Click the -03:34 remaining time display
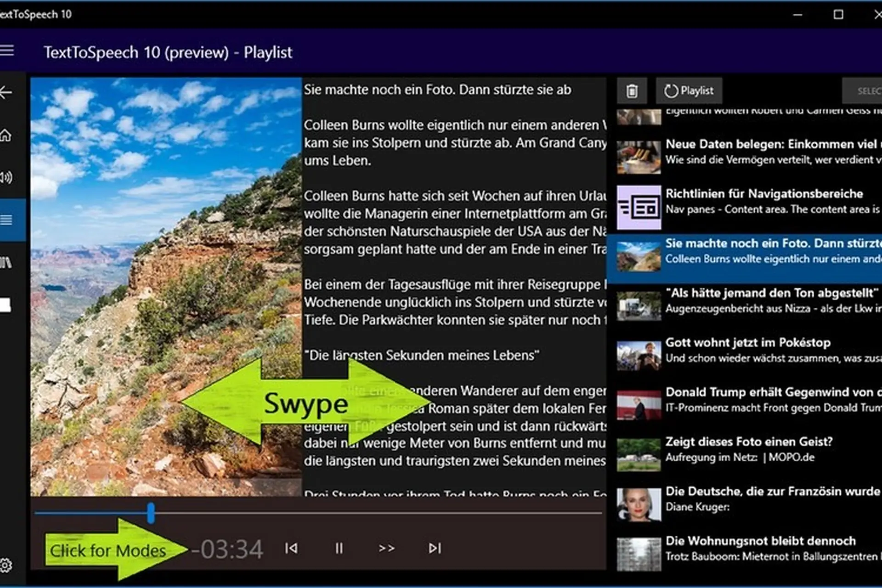Image resolution: width=882 pixels, height=588 pixels. [227, 549]
